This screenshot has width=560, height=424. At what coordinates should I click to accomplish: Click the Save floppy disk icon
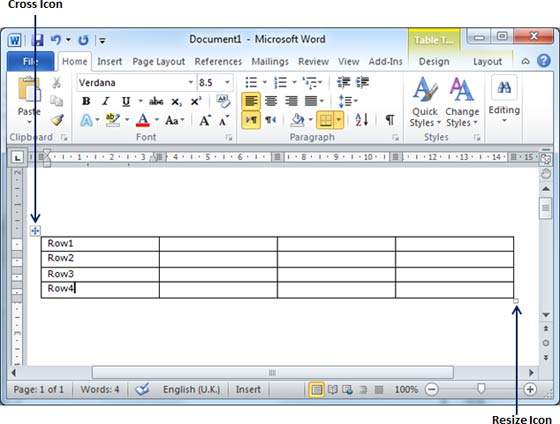pos(37,40)
